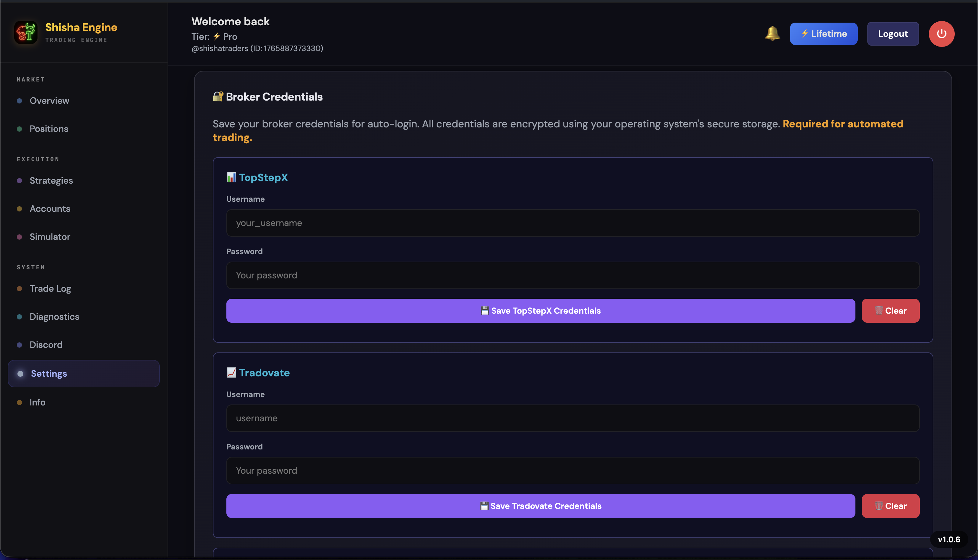Click the Tradovate broker chart icon
Viewport: 978px width, 560px height.
[231, 372]
